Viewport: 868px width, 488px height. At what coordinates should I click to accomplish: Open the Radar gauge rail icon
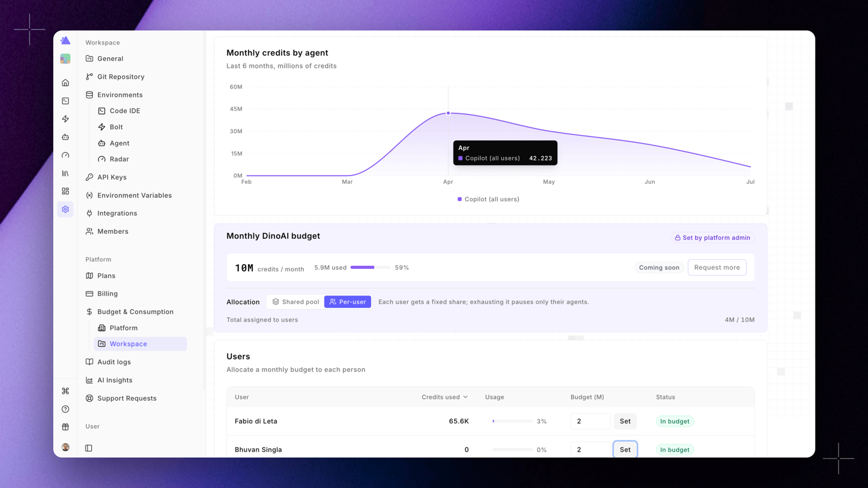pyautogui.click(x=66, y=155)
